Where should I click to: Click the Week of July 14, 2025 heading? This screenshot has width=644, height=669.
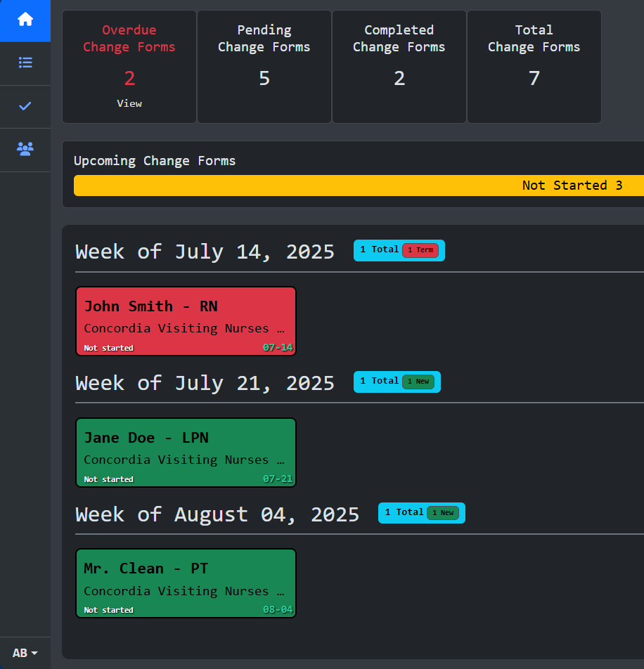tap(205, 252)
